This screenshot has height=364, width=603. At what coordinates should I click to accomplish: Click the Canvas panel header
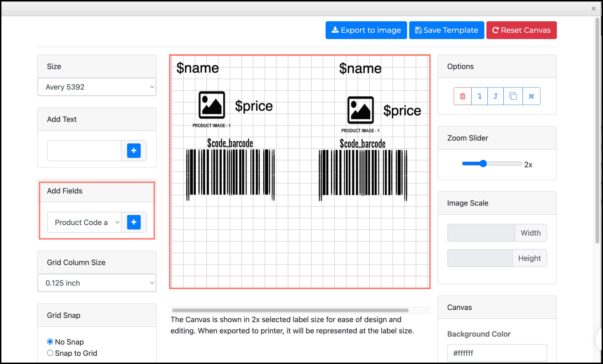[497, 307]
